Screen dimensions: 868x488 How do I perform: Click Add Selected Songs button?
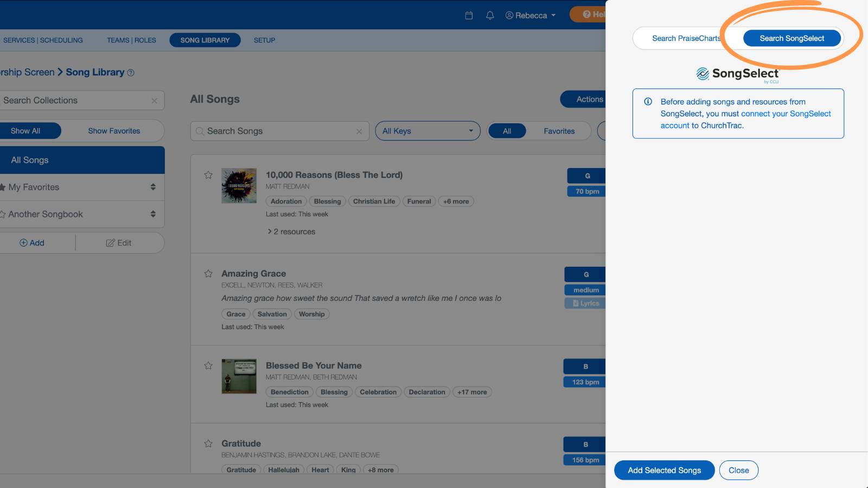click(x=665, y=470)
